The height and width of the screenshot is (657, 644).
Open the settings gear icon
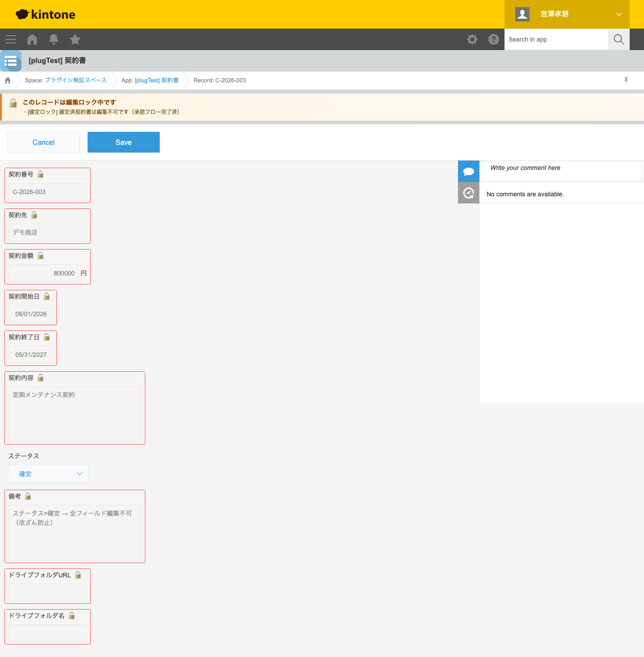472,39
